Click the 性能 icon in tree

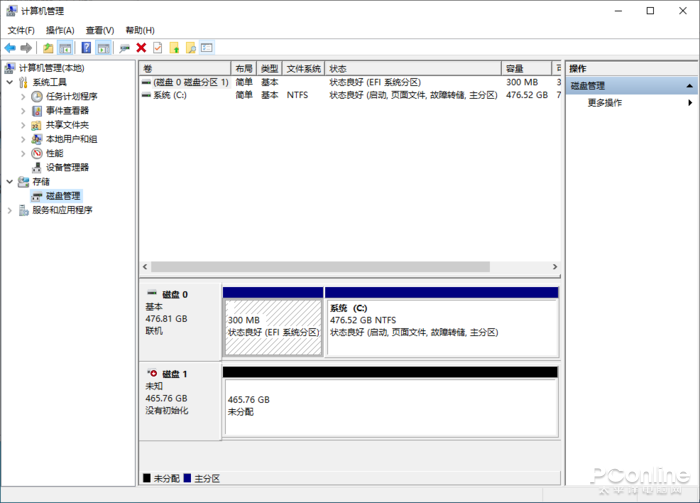coord(37,154)
